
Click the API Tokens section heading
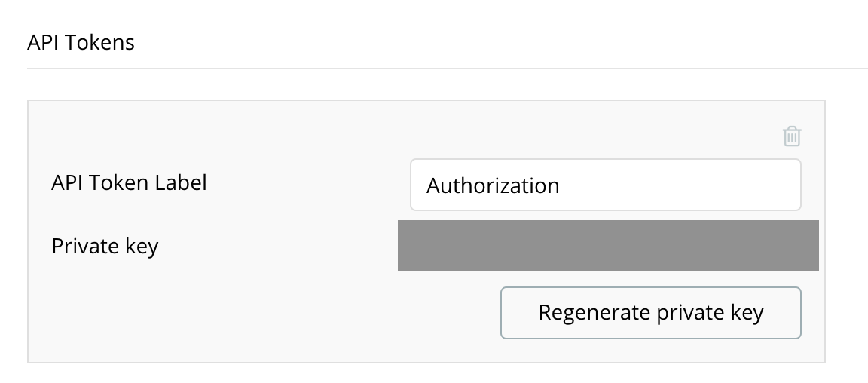(81, 43)
